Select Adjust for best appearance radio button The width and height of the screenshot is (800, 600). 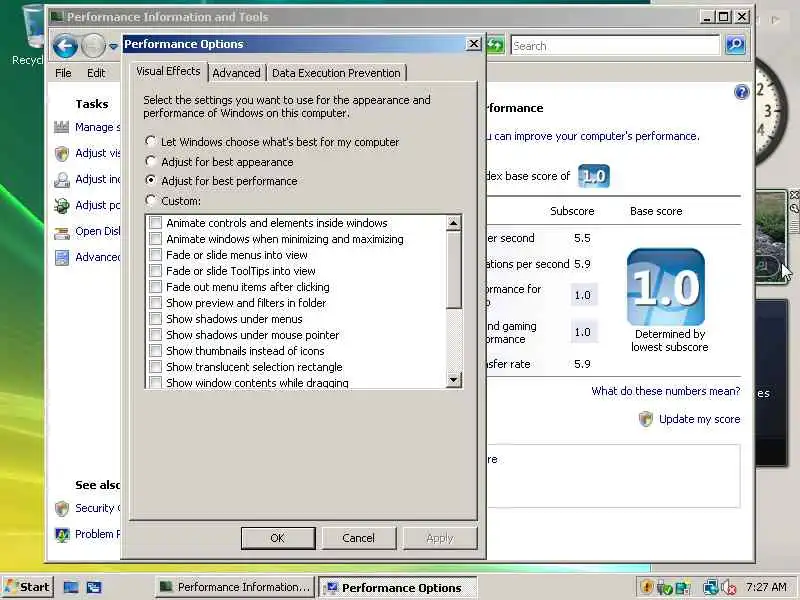tap(150, 161)
